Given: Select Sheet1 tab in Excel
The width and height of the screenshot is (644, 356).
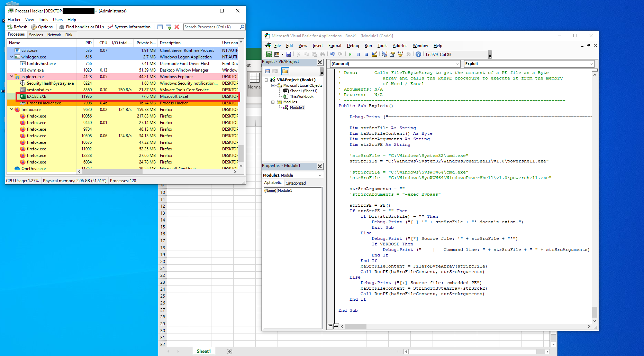Looking at the screenshot, I should [203, 351].
